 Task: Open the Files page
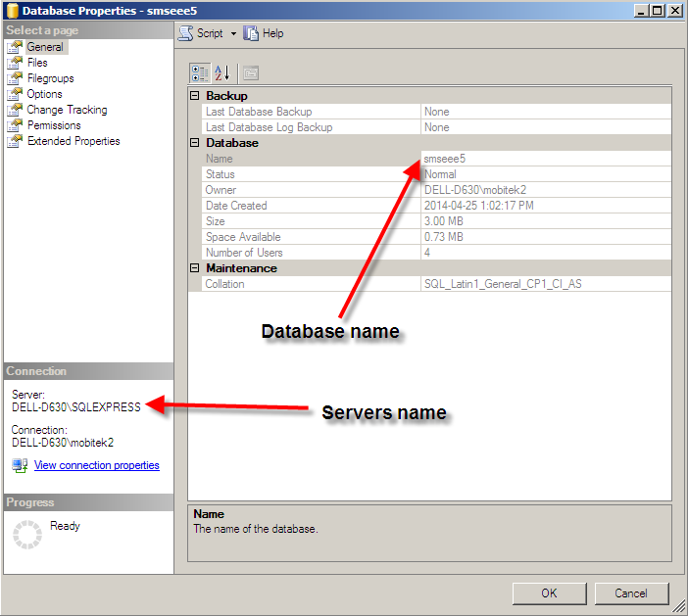(37, 63)
